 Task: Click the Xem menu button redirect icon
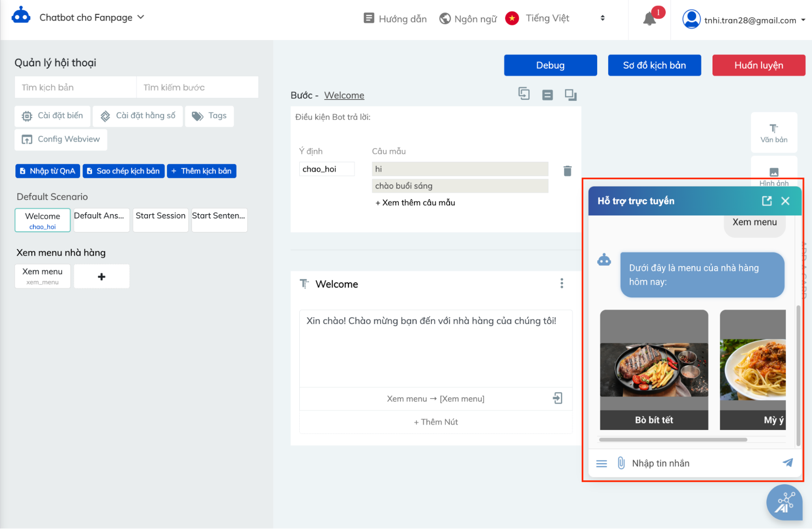(x=557, y=398)
